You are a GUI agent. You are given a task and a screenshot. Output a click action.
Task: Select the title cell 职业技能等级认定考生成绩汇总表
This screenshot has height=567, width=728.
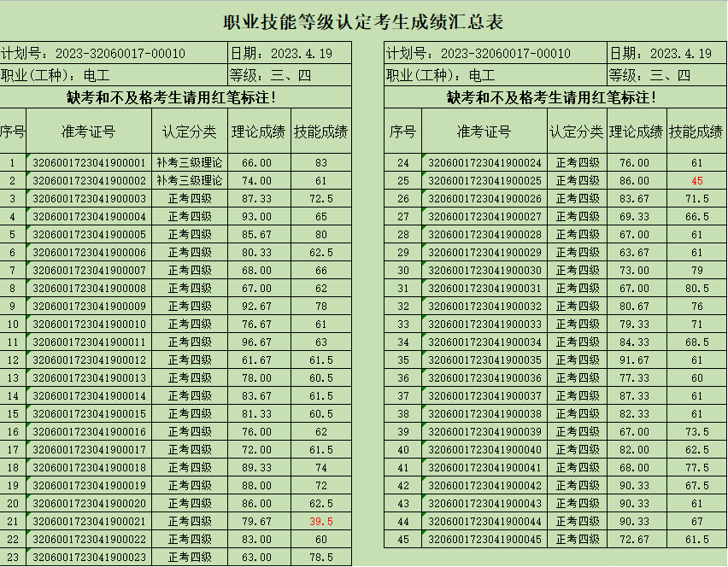point(363,22)
